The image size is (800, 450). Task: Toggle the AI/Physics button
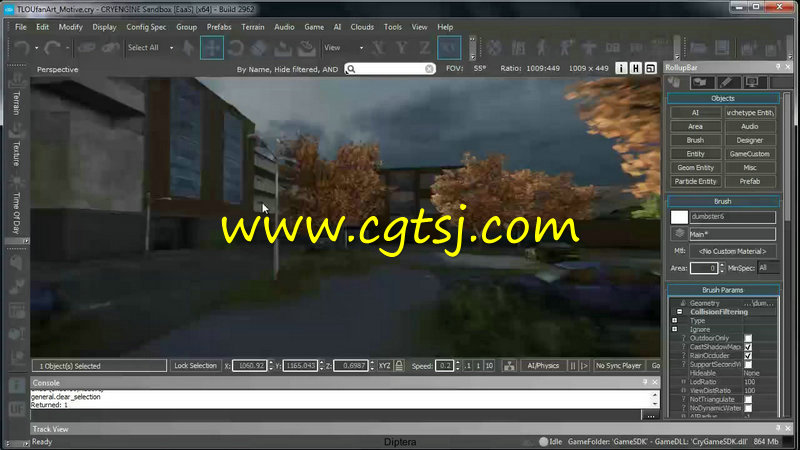[x=543, y=366]
